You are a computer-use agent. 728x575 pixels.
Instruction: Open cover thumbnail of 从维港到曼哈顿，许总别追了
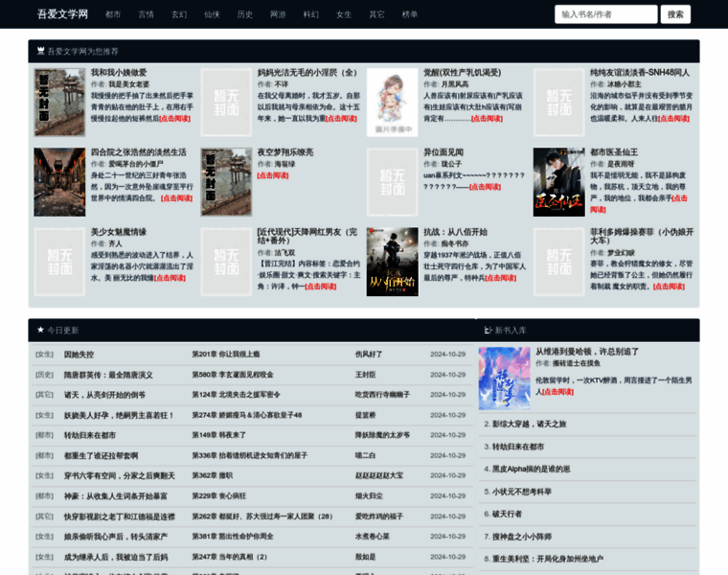click(x=504, y=379)
